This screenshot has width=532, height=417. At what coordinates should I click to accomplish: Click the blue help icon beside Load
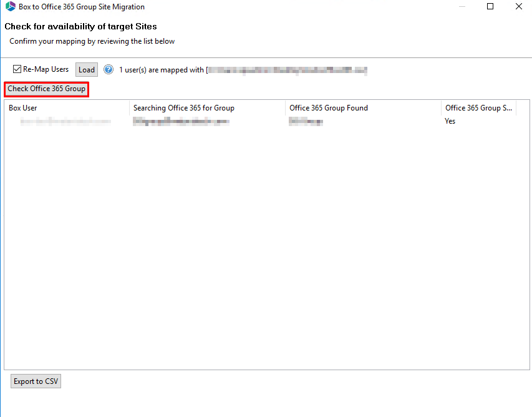click(x=109, y=69)
